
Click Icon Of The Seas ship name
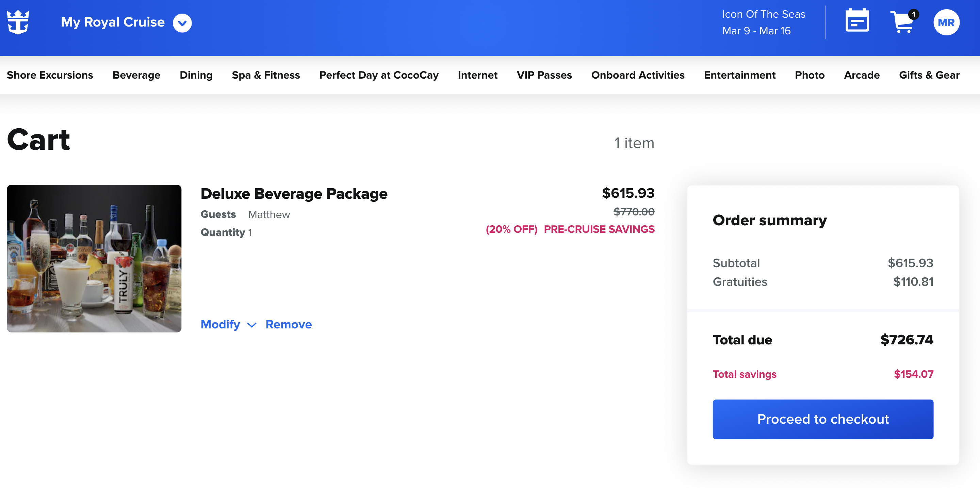[764, 14]
